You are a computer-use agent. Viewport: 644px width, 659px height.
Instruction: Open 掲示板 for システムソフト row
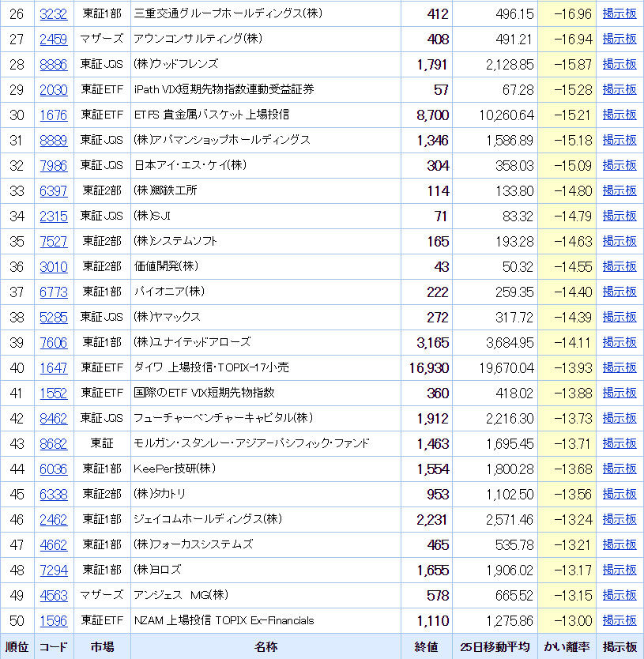pos(620,241)
